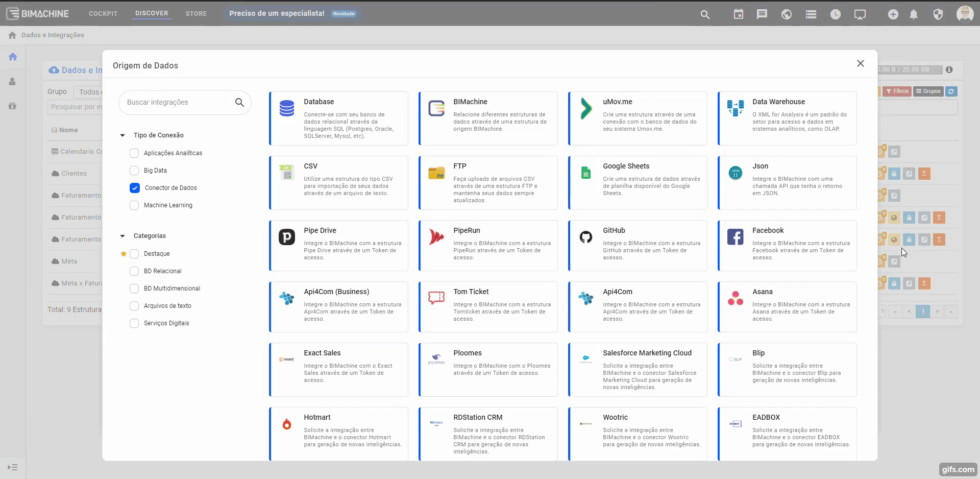Screen dimensions: 980x479
Task: Click the globe icon in header
Action: (x=787, y=14)
